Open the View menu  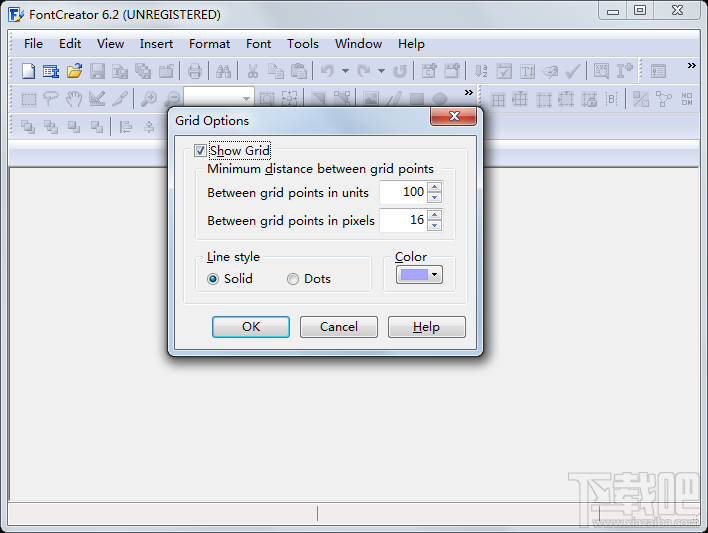[x=110, y=44]
